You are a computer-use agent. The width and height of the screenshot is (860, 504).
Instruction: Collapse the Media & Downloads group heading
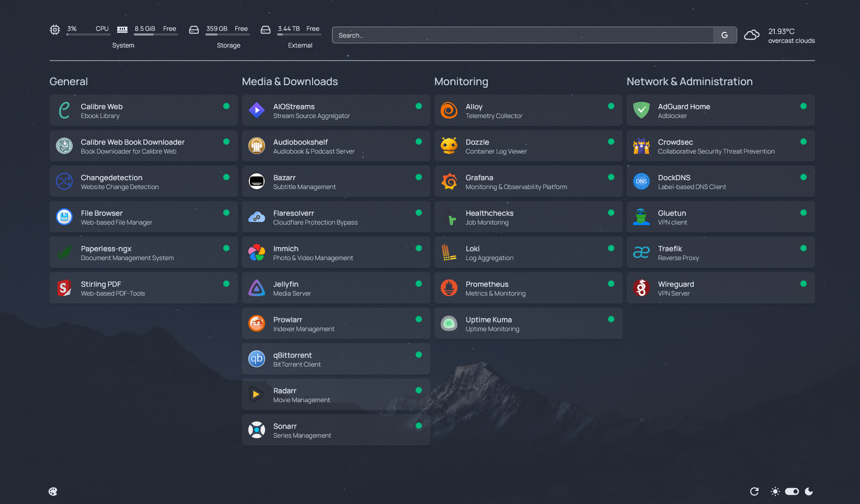pyautogui.click(x=290, y=81)
